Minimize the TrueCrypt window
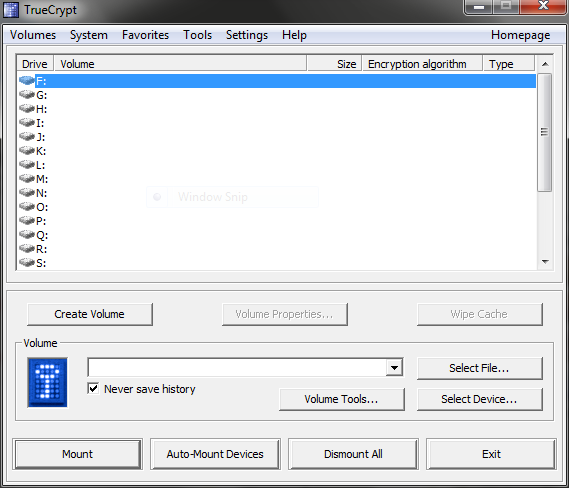The height and width of the screenshot is (488, 569). [479, 7]
